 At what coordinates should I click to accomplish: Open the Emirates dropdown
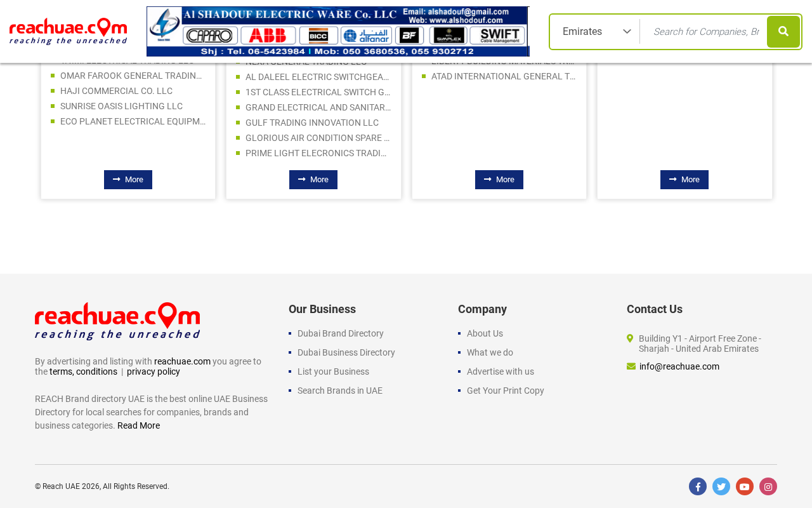pos(596,32)
